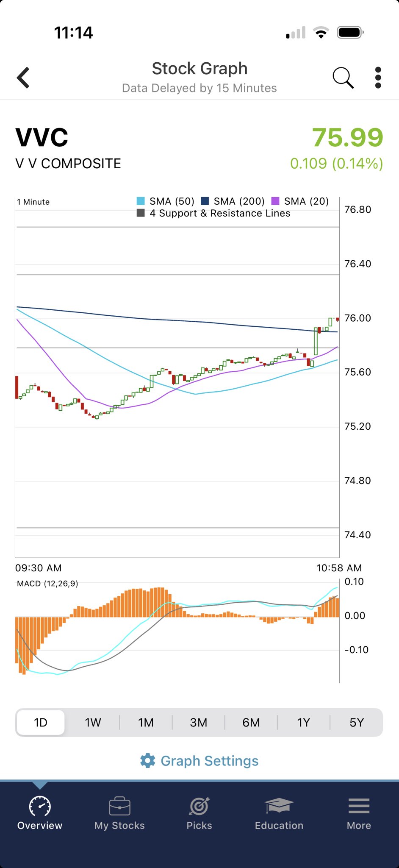Choose the 3M time range
The image size is (399, 868).
(198, 723)
